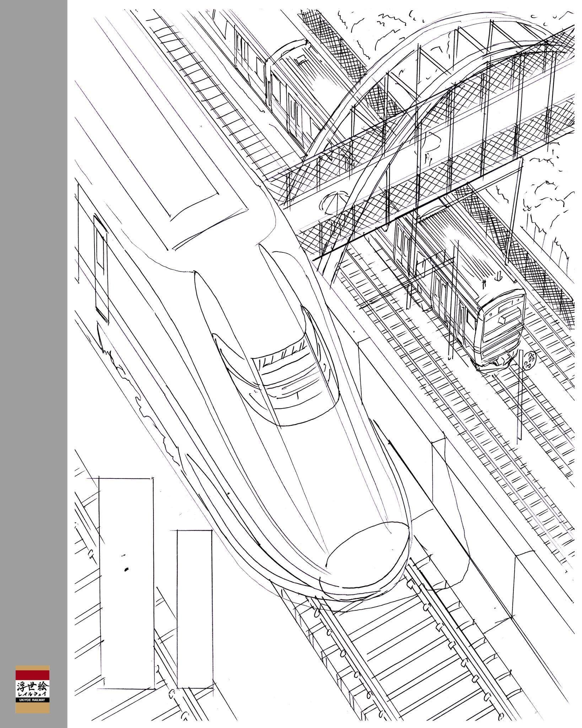
Task: Click the レイルウェイ katakana text
Action: click(x=31, y=694)
